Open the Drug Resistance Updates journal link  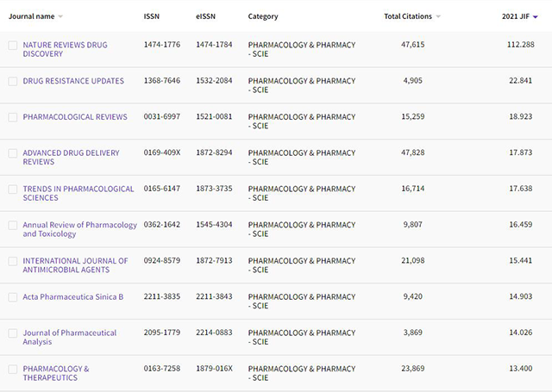click(73, 81)
